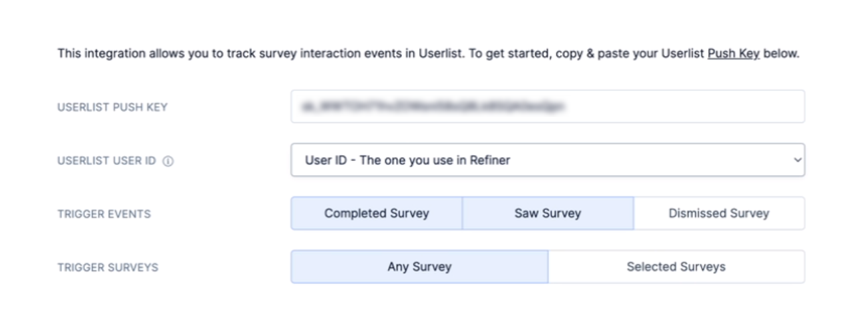
Task: Click the USERLIST PUSH KEY field label
Action: pyautogui.click(x=112, y=108)
